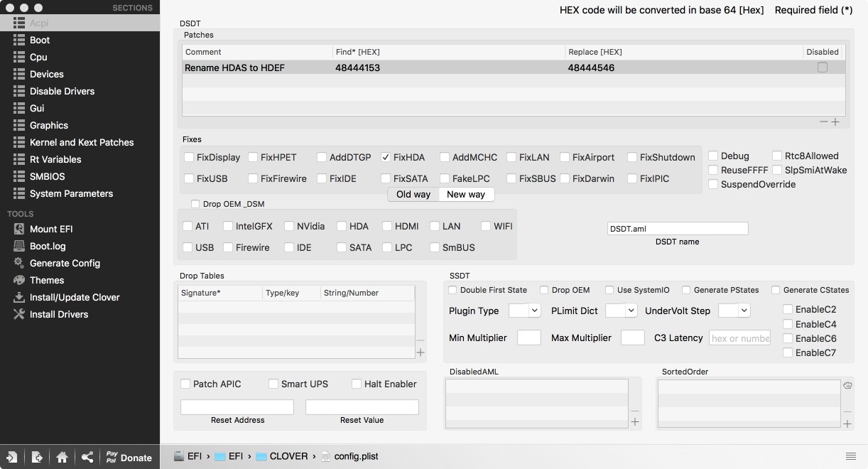This screenshot has width=868, height=469.
Task: Open the Mount EFI tool
Action: (x=51, y=229)
